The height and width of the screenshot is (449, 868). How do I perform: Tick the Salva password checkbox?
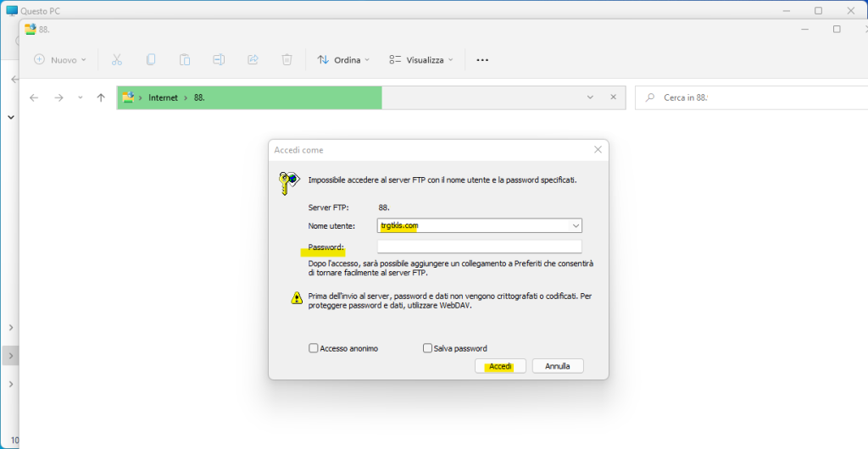pyautogui.click(x=428, y=348)
